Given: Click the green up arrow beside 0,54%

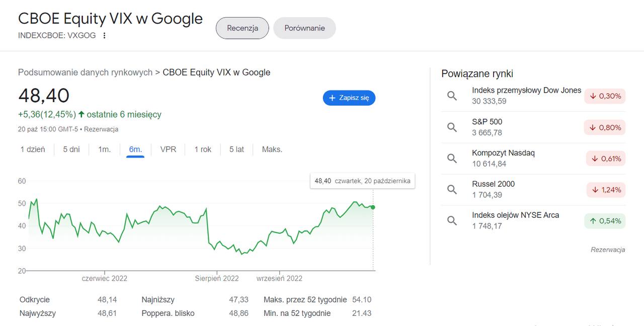Looking at the screenshot, I should 592,220.
